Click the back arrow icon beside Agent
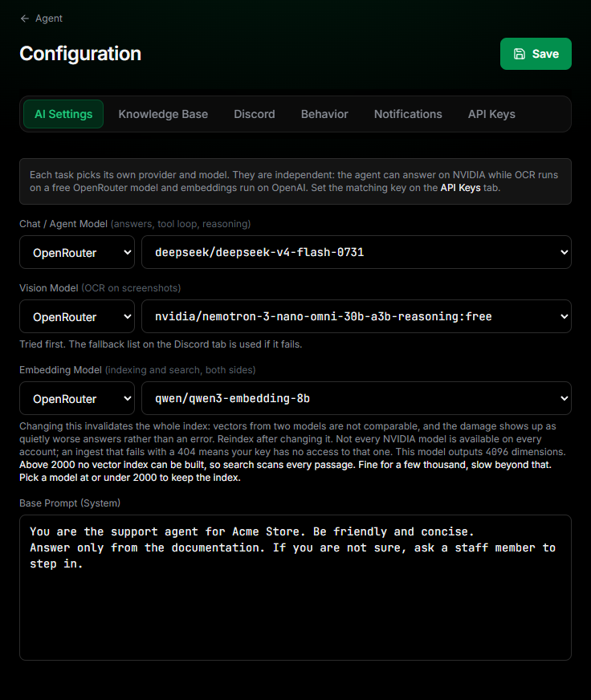591x700 pixels. point(25,18)
